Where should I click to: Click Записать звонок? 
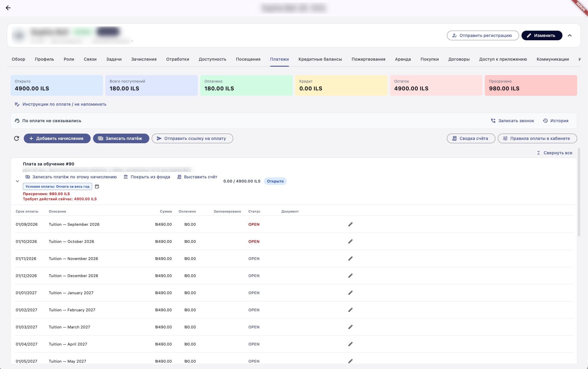click(512, 121)
